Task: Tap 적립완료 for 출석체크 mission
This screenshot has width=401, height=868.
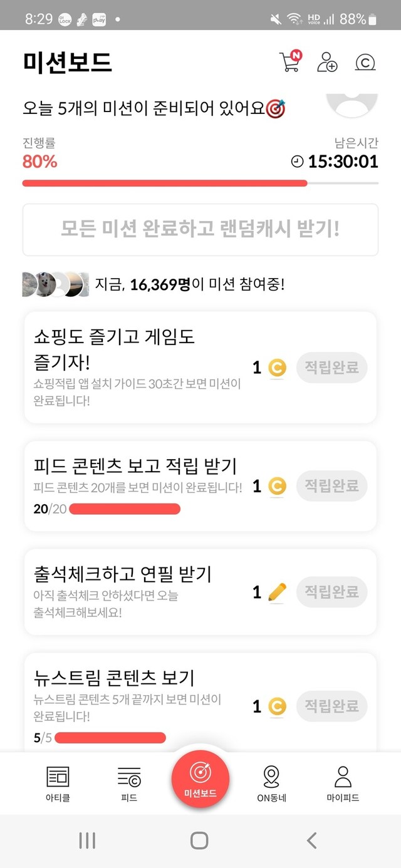Action: (331, 592)
